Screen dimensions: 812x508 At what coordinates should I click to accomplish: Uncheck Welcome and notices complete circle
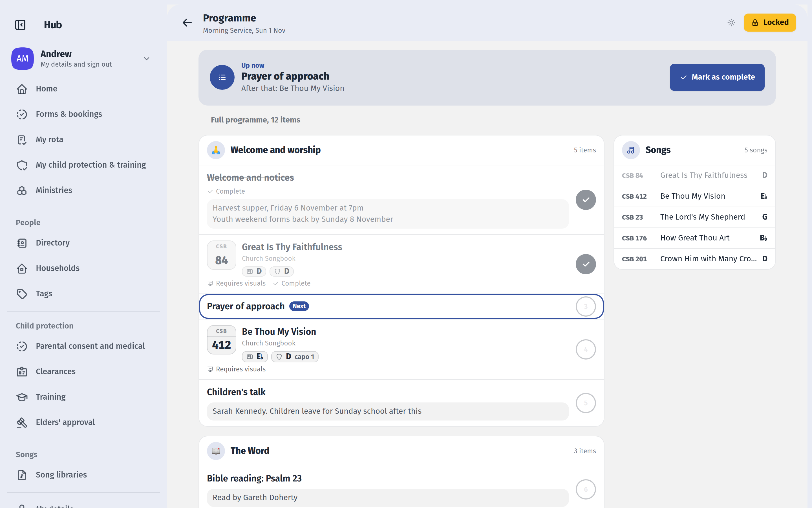pyautogui.click(x=586, y=200)
